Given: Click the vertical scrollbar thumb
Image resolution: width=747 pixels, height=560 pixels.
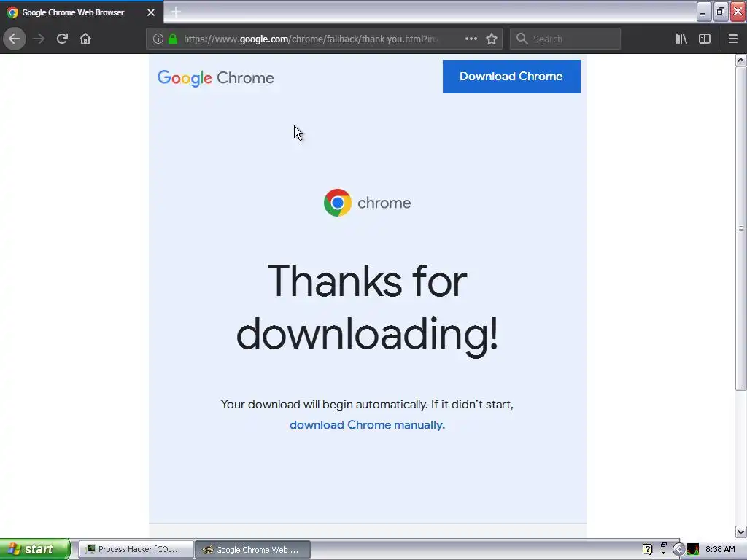Looking at the screenshot, I should click(741, 228).
